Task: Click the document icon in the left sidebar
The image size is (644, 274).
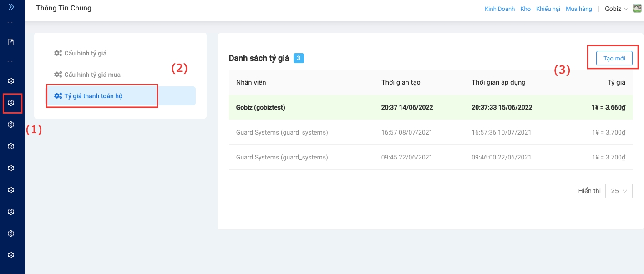Action: pos(11,42)
